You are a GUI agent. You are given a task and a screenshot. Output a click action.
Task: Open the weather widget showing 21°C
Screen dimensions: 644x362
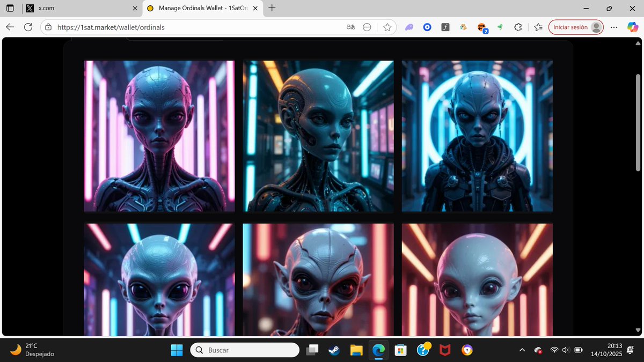point(30,350)
